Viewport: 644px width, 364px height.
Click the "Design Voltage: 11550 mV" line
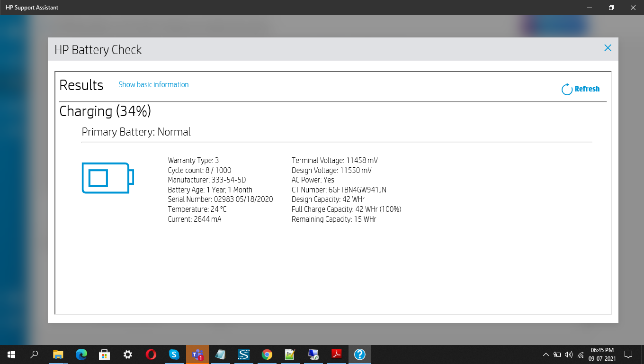(331, 170)
